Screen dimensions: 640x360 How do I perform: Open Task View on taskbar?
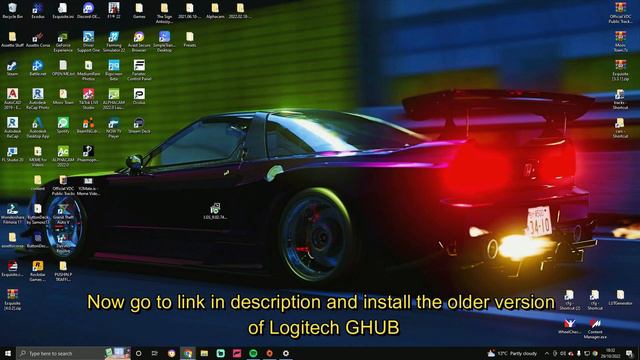tap(155, 353)
